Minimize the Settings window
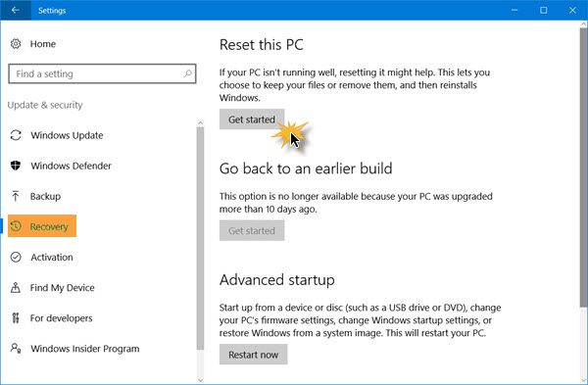The width and height of the screenshot is (588, 385). (x=514, y=10)
